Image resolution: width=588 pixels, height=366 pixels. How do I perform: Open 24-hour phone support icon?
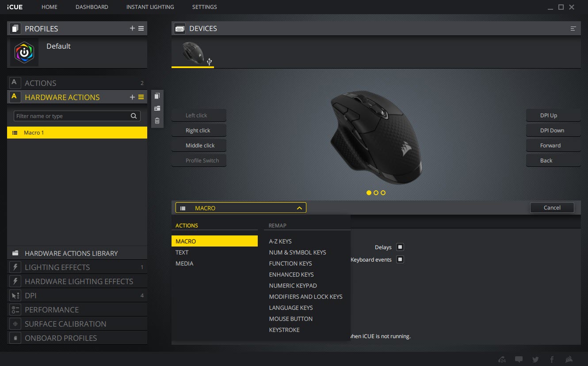502,359
